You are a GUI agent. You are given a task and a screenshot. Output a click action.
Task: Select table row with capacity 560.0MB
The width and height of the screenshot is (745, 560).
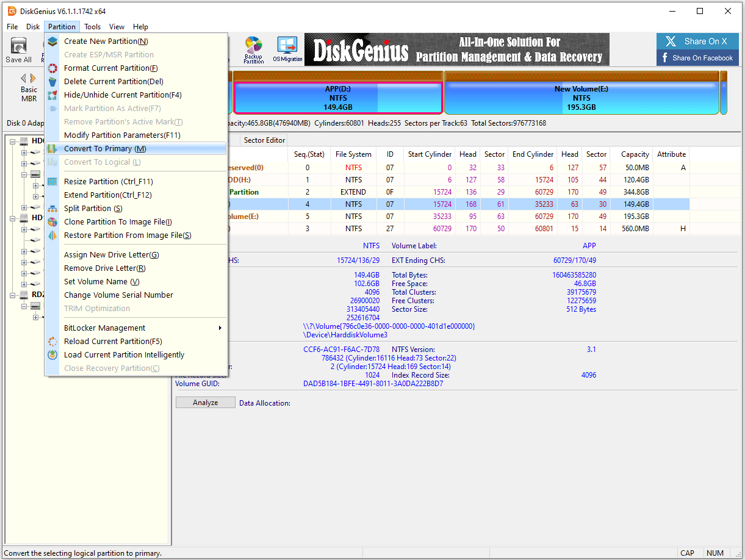point(458,229)
